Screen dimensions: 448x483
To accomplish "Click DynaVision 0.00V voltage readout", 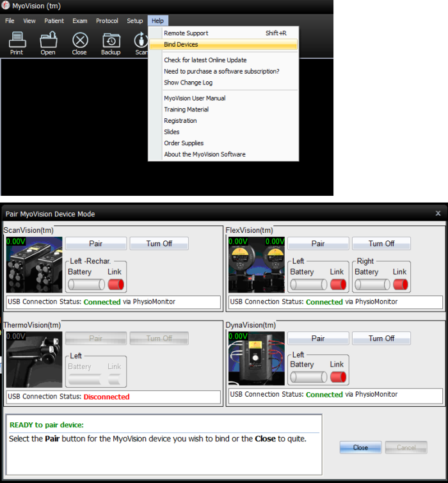I will [x=238, y=336].
